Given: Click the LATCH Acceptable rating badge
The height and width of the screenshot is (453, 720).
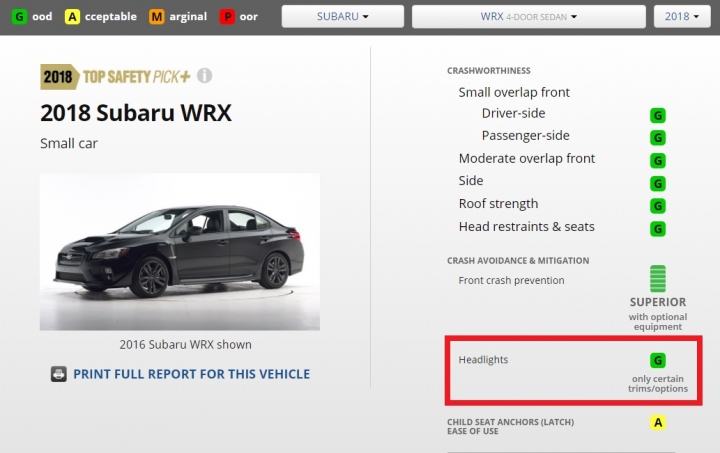Looking at the screenshot, I should (658, 423).
